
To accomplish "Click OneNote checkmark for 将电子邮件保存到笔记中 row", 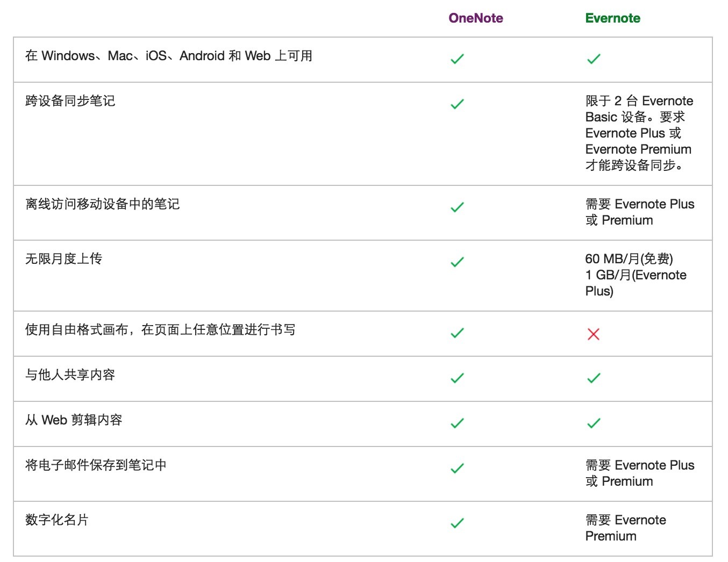I will click(457, 468).
